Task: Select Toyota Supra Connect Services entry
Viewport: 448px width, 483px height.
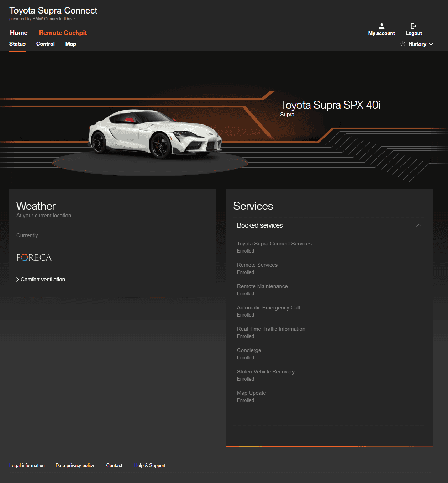Action: pyautogui.click(x=274, y=244)
